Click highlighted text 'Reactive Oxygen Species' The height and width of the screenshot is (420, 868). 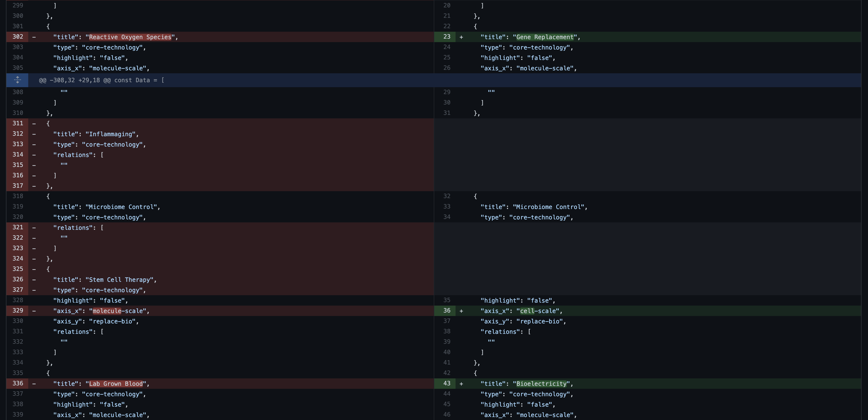(130, 37)
